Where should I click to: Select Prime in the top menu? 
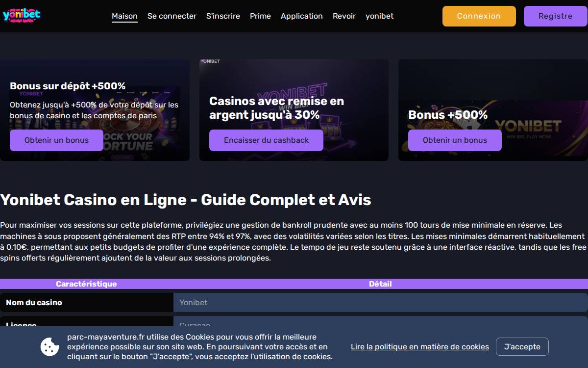(260, 16)
